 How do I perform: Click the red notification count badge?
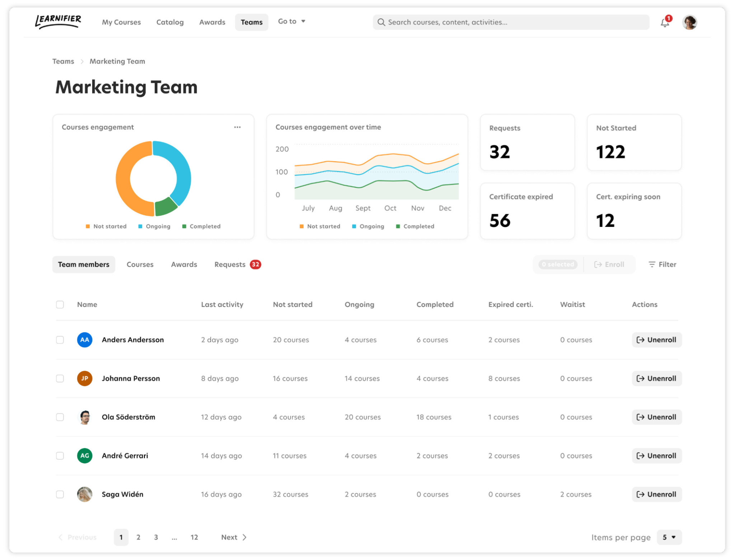point(669,18)
